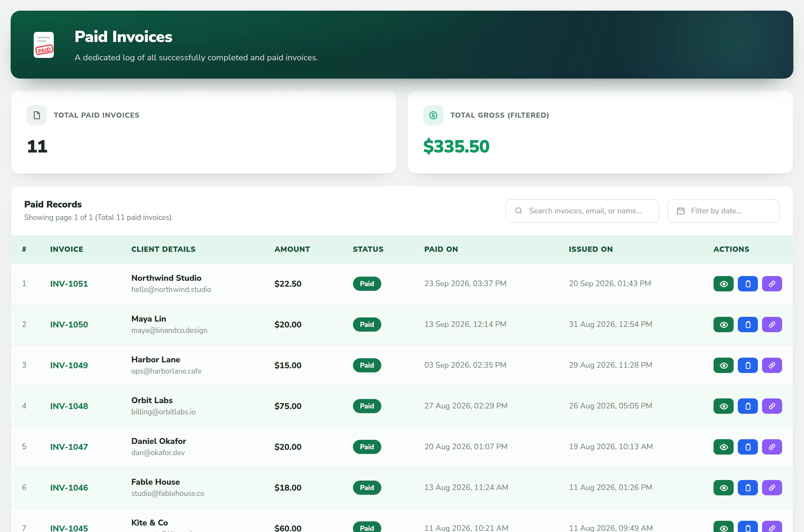Click the AMOUNT column header
This screenshot has width=804, height=532.
[x=292, y=249]
